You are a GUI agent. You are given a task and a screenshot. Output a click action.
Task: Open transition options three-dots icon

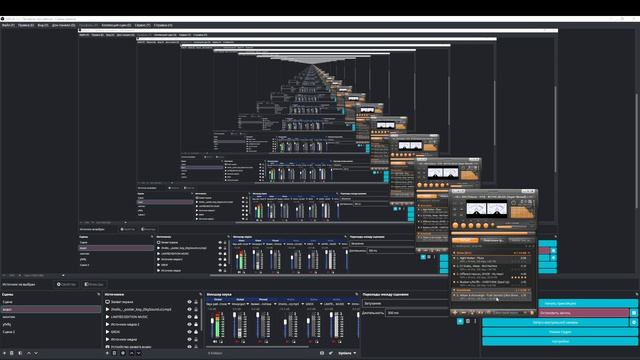(x=475, y=322)
